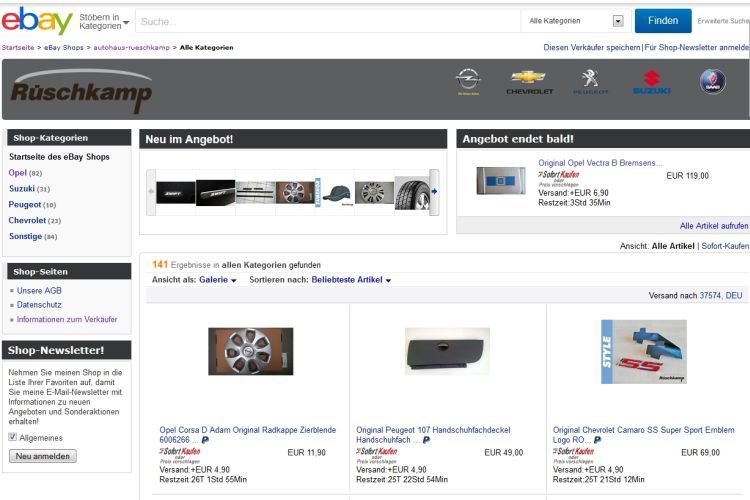The width and height of the screenshot is (750, 500).
Task: Open Chevrolet Camaro SS Emblem listing title
Action: [644, 434]
